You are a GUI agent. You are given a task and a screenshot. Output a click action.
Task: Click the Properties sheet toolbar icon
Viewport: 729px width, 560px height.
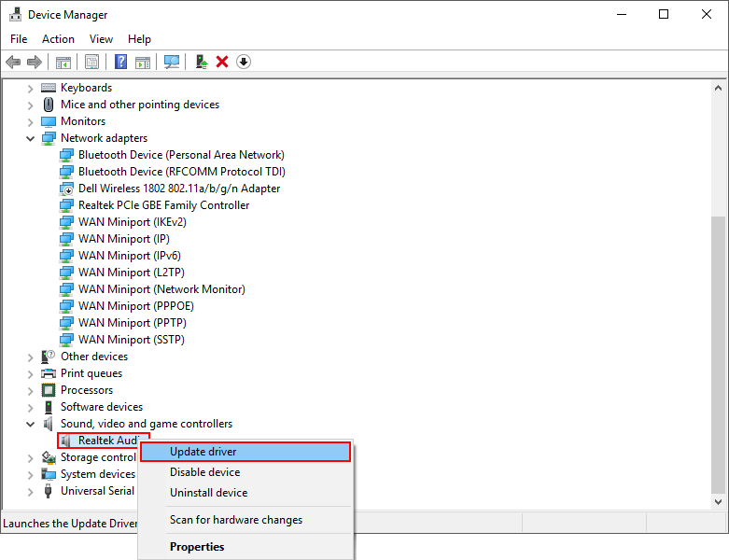tap(92, 62)
